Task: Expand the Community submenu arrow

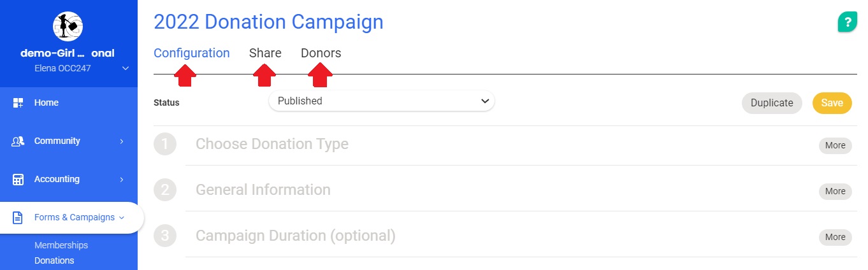Action: (121, 141)
